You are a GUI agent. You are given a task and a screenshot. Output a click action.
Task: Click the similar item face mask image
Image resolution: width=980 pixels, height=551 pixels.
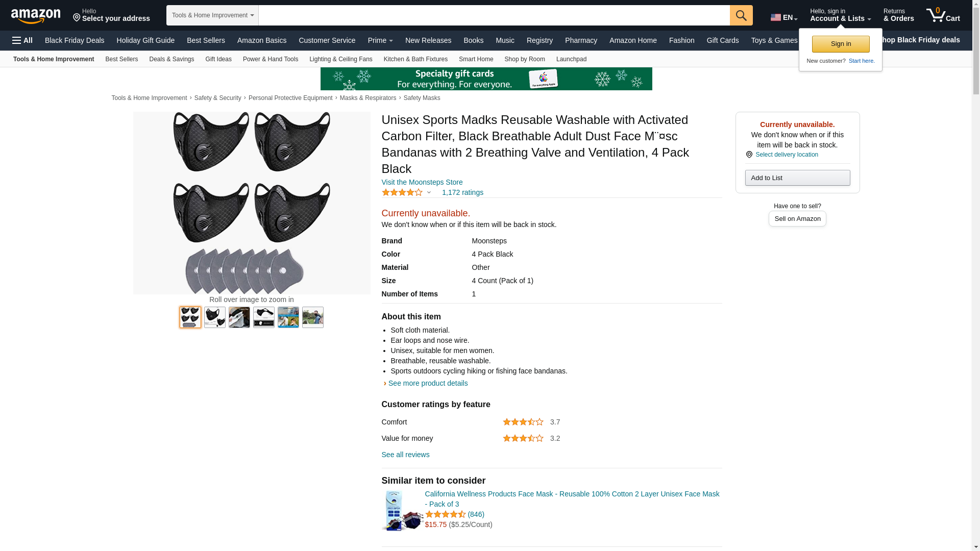pos(402,510)
